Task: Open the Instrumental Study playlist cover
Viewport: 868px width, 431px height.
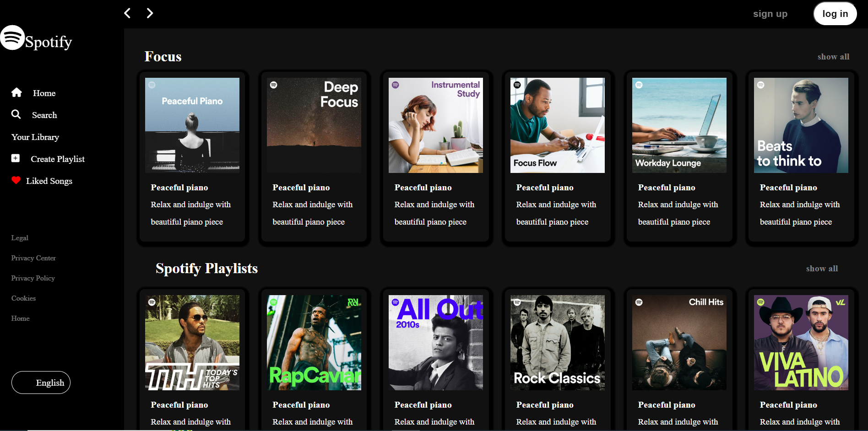Action: click(436, 125)
